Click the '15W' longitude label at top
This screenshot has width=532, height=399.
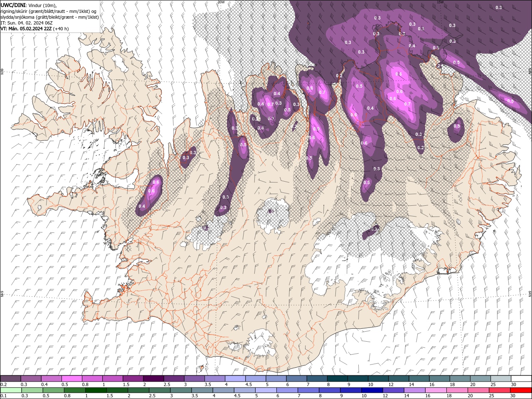point(440,2)
